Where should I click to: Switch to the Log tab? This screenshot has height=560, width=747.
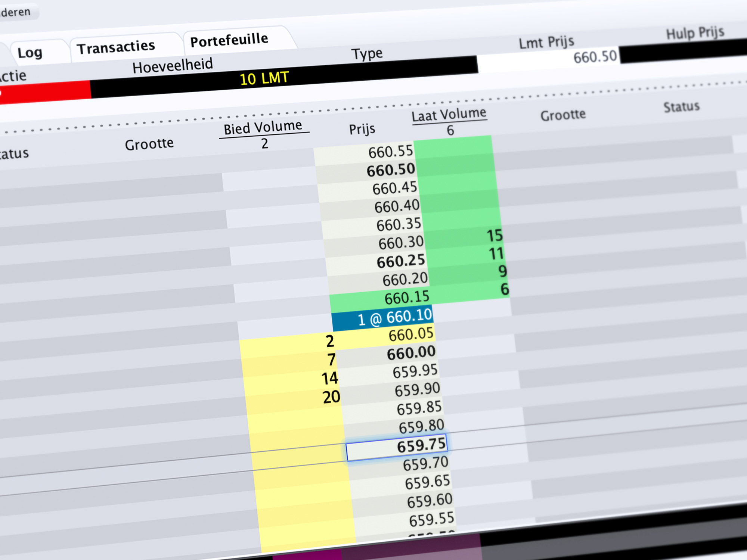30,53
